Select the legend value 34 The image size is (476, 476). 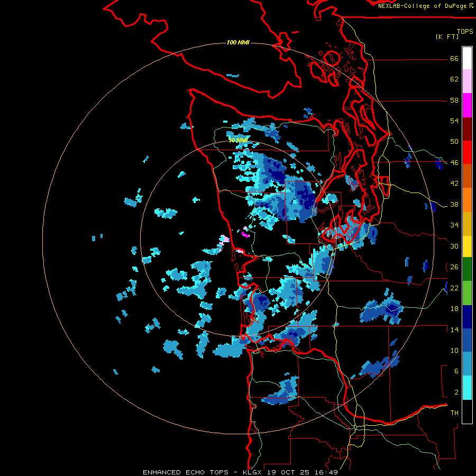454,225
